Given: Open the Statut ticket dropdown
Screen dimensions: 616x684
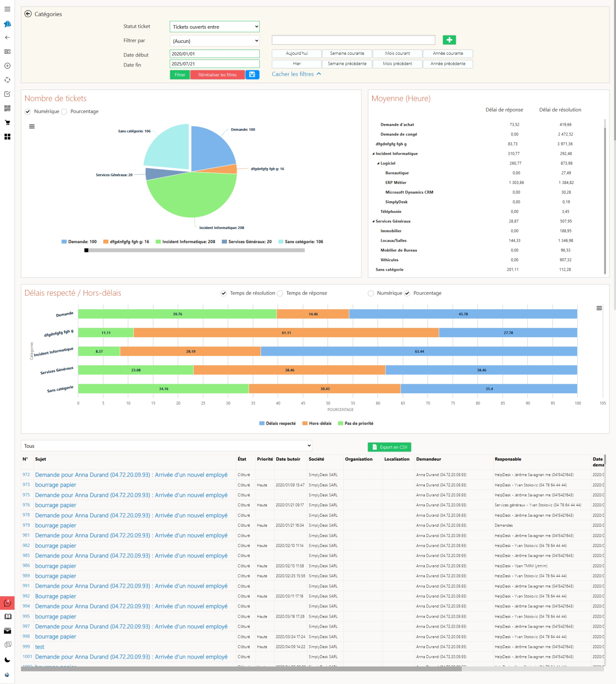Looking at the screenshot, I should click(214, 27).
